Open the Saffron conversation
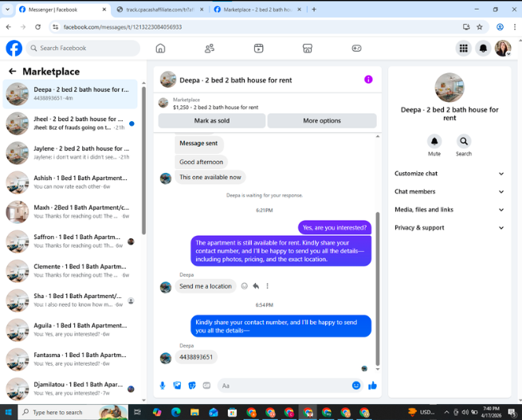 (x=70, y=241)
